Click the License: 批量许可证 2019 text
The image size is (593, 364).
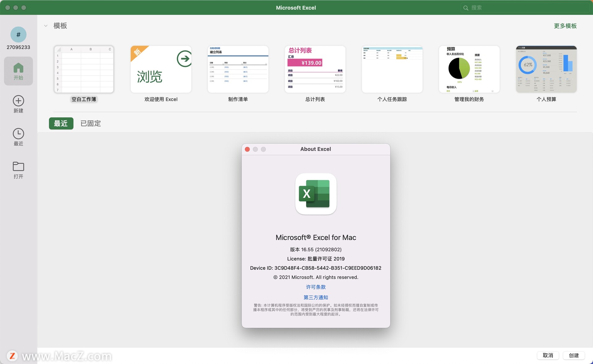tap(316, 259)
